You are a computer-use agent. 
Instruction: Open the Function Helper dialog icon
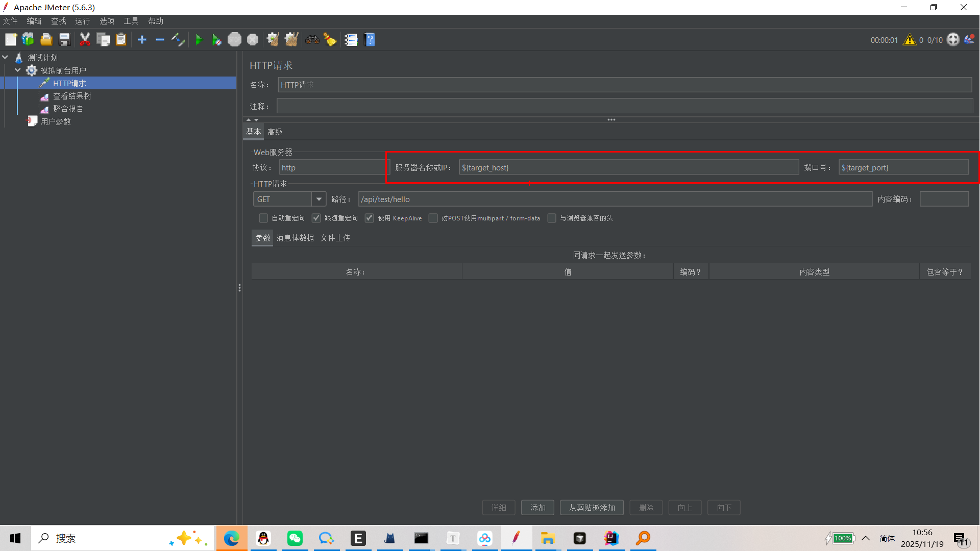pos(351,40)
